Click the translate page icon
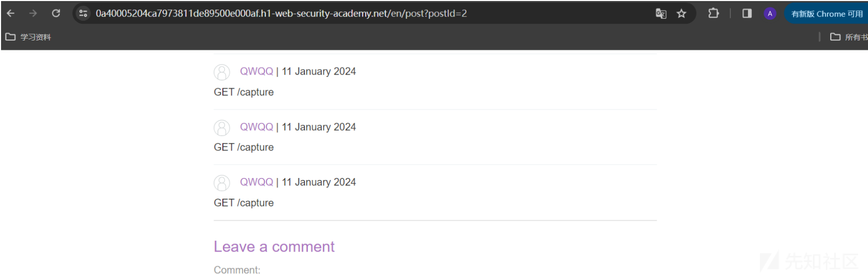 [x=661, y=13]
